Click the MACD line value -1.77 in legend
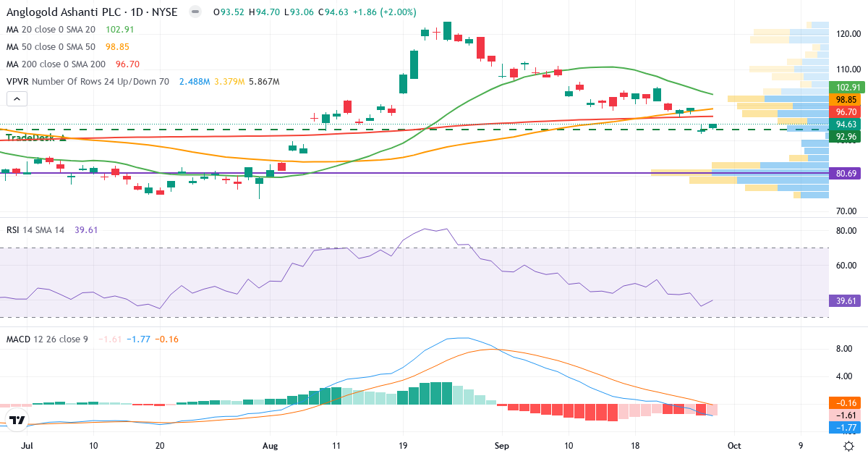 tap(137, 339)
